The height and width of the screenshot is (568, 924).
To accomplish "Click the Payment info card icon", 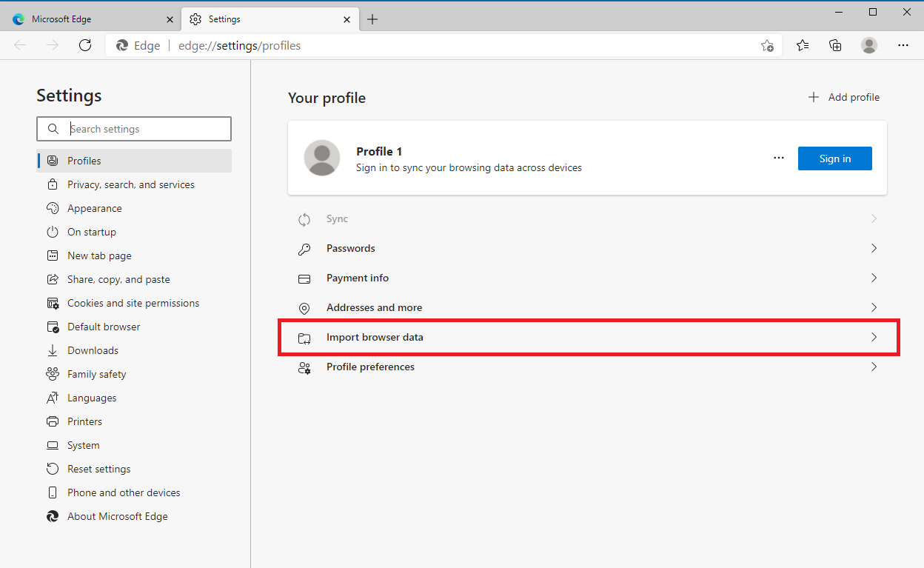I will tap(304, 278).
